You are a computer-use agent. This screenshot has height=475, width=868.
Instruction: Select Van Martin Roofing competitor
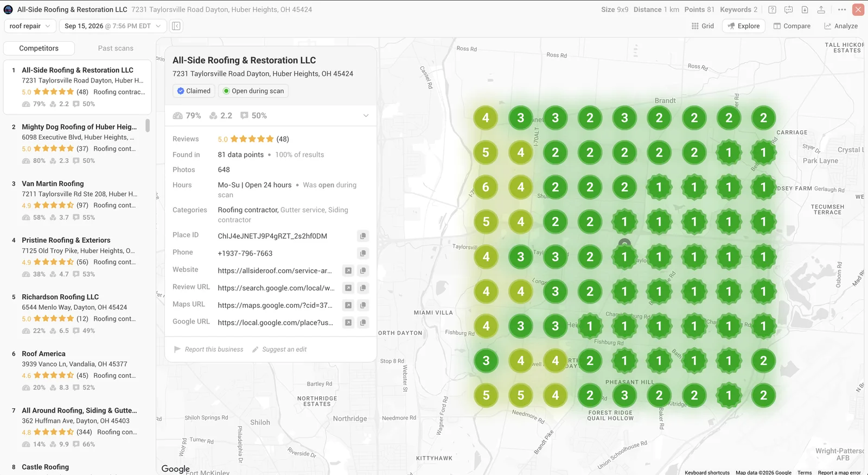click(x=78, y=200)
